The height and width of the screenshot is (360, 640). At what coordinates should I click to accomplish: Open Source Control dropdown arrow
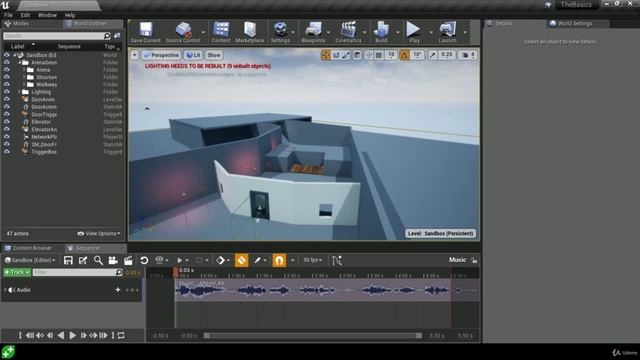pyautogui.click(x=203, y=32)
